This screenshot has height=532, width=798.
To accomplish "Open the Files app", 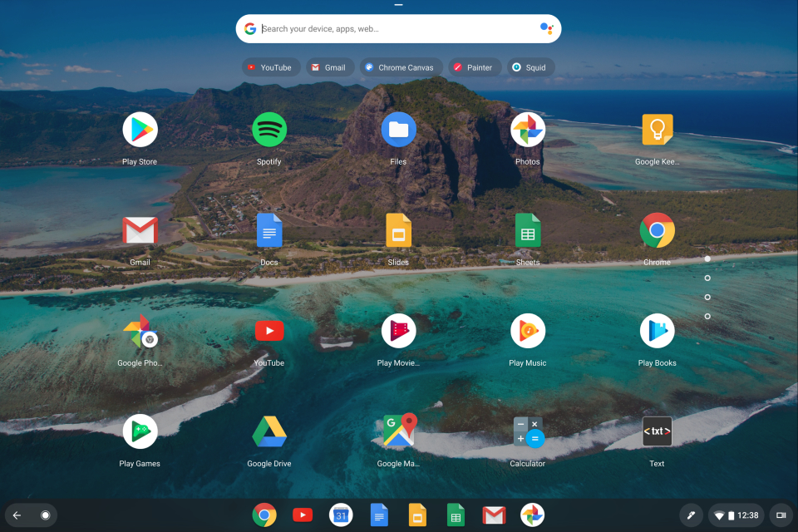I will click(398, 130).
